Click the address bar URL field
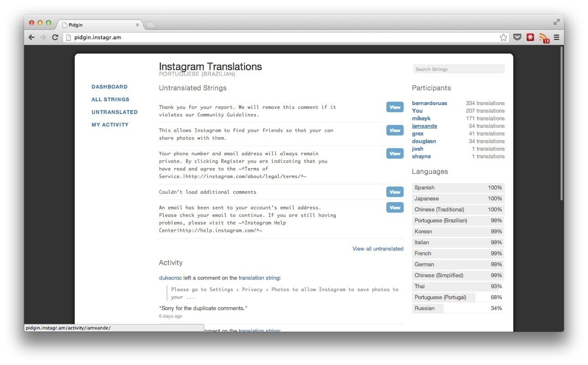 click(285, 37)
